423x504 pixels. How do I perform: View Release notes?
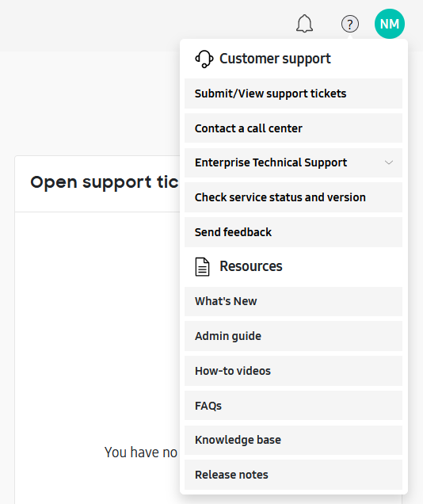click(293, 475)
